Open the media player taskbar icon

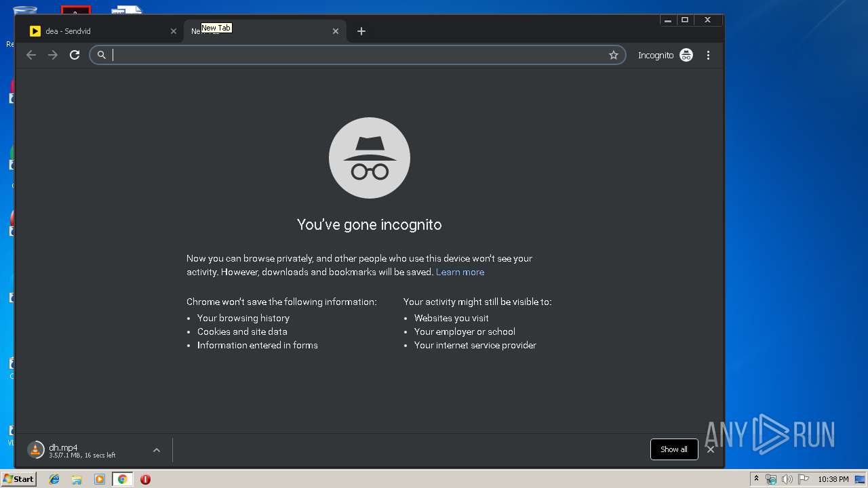click(x=100, y=479)
